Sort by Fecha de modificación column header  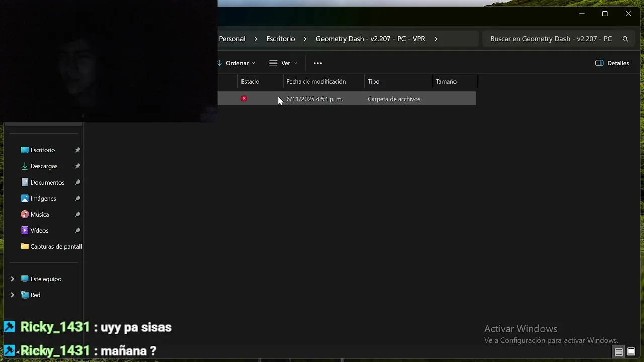tap(324, 81)
